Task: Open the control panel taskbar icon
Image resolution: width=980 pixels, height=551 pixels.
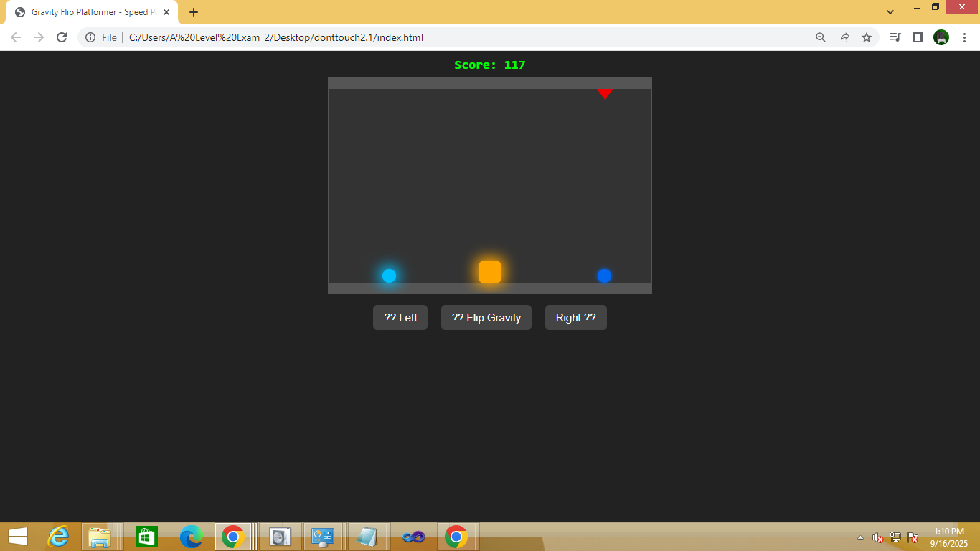Action: click(x=323, y=537)
